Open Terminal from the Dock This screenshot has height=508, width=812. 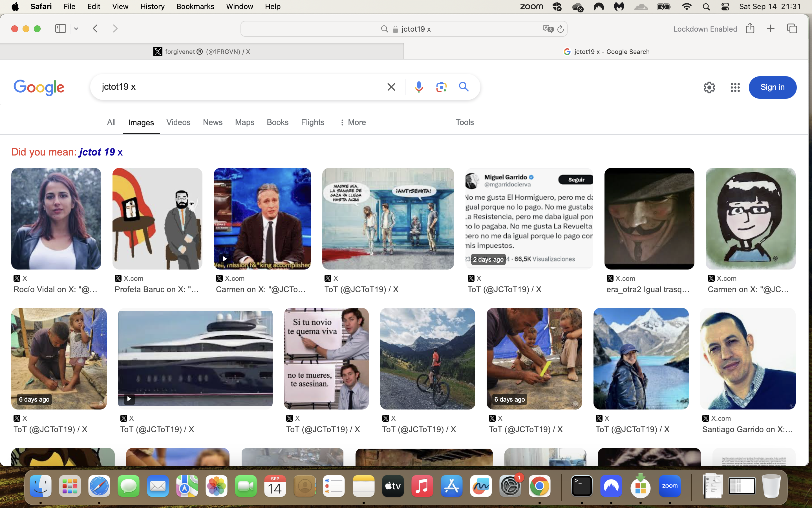coord(581,486)
